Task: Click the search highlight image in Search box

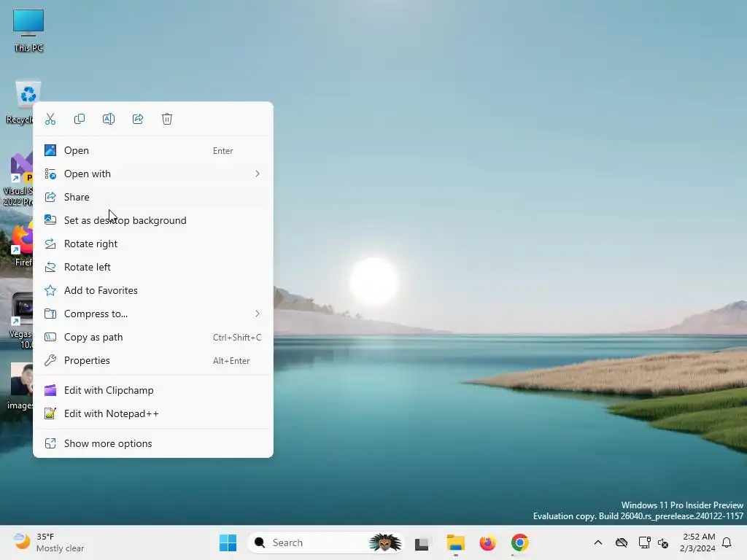Action: (x=384, y=542)
